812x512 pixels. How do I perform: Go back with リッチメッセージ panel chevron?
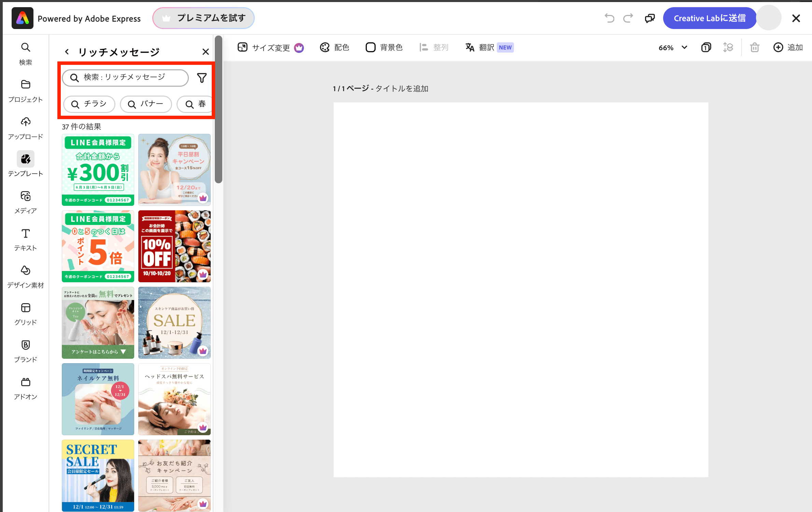[67, 52]
